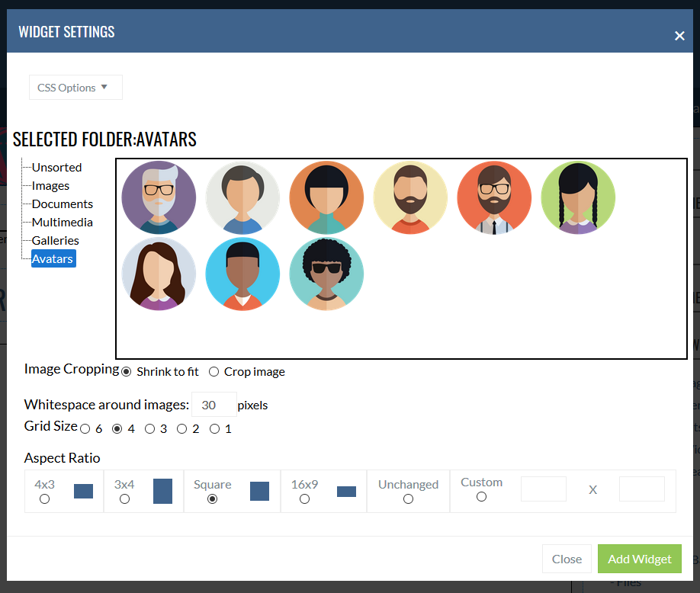Select the bearded man with glasses and tie avatar
The width and height of the screenshot is (700, 593).
point(494,197)
